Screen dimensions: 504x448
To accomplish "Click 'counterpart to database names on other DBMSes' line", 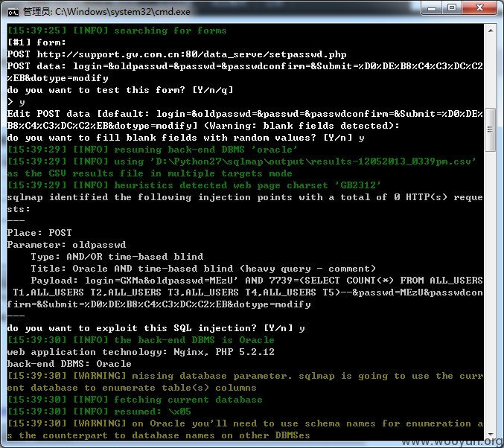I will coord(159,435).
